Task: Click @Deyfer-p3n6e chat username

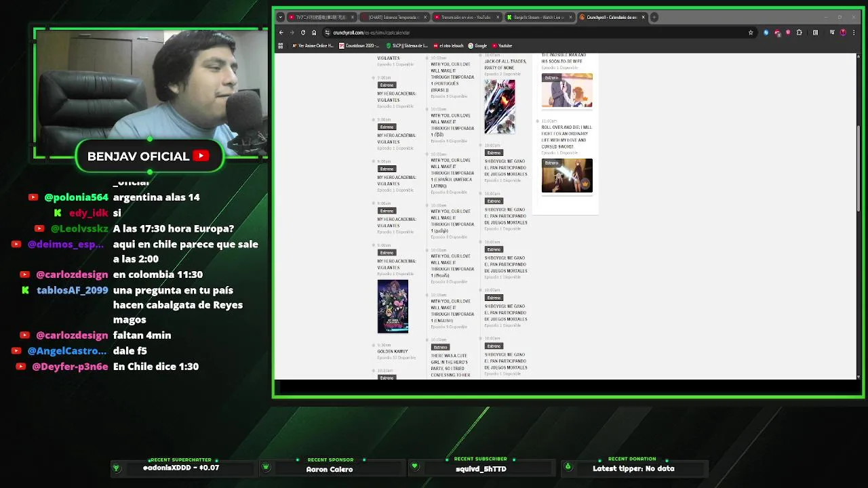Action: (70, 367)
